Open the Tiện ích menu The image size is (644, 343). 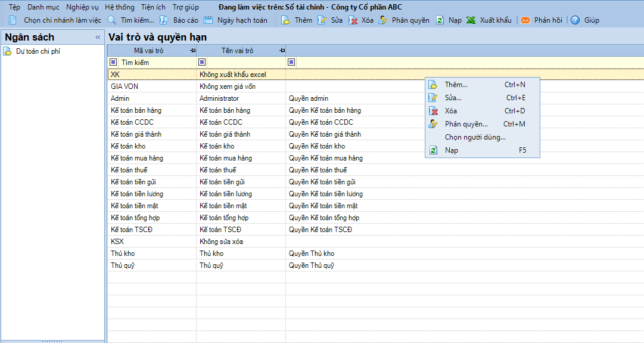click(x=153, y=7)
